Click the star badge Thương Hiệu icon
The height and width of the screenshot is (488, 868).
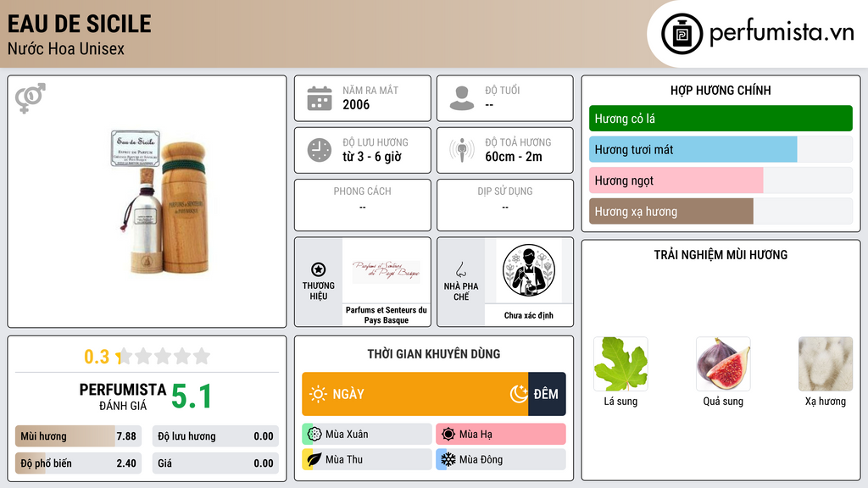pyautogui.click(x=319, y=269)
